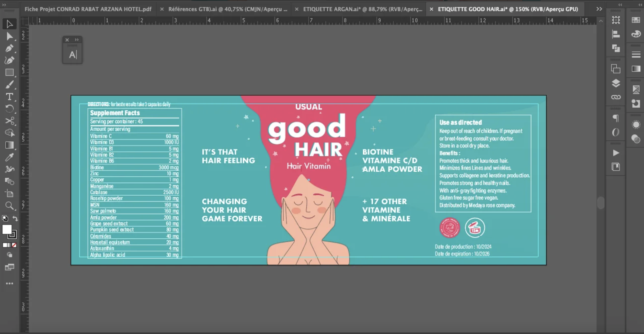Expand the floating tool panel chevrons
Viewport: 644px width, 334px height.
click(x=77, y=40)
